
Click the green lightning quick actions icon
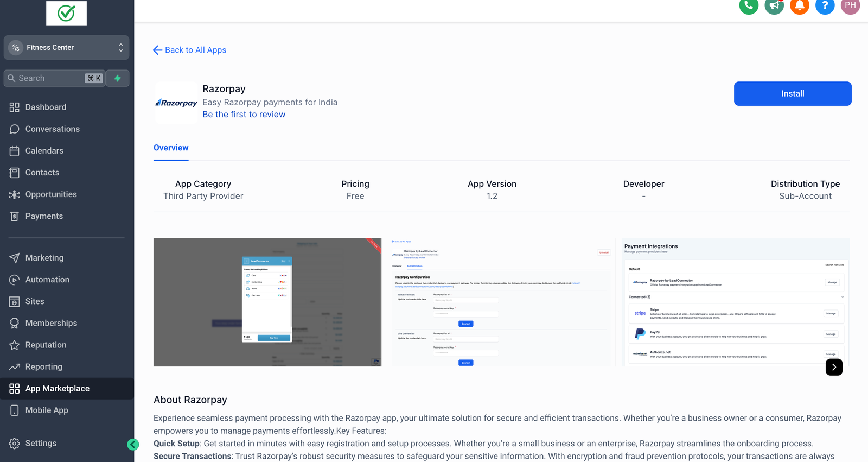pos(118,78)
